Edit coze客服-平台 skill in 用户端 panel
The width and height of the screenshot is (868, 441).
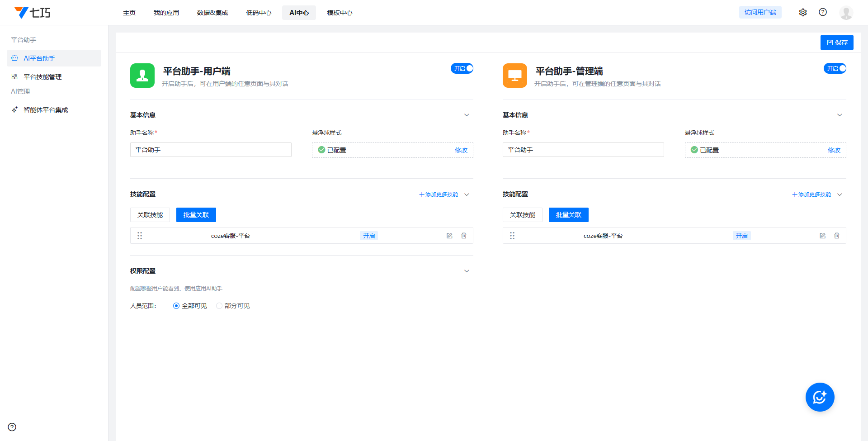(449, 236)
